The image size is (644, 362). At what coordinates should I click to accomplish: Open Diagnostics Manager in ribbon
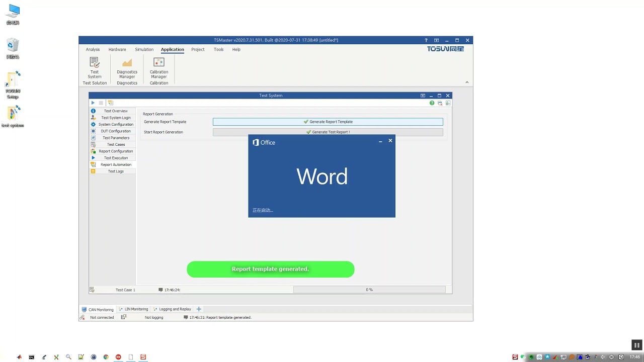pyautogui.click(x=127, y=68)
